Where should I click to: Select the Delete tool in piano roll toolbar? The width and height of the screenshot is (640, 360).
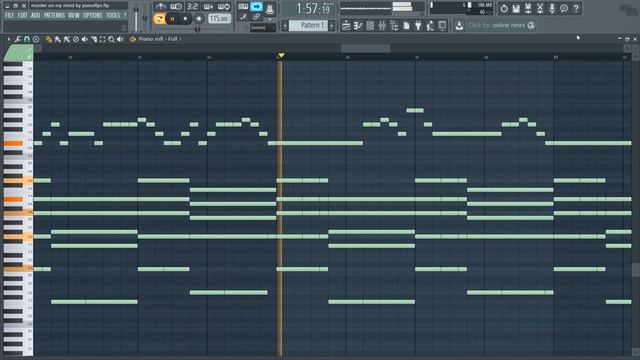pos(76,39)
